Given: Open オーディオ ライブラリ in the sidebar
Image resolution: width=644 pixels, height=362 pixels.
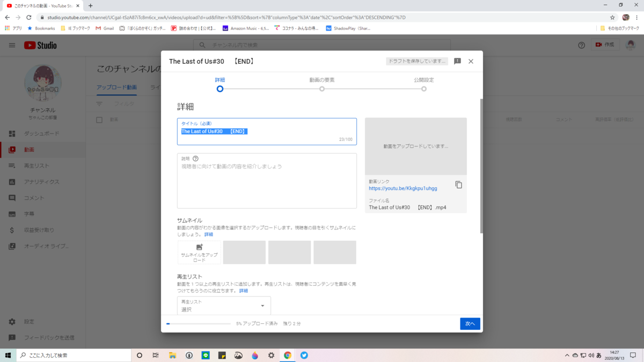Looking at the screenshot, I should pyautogui.click(x=43, y=246).
